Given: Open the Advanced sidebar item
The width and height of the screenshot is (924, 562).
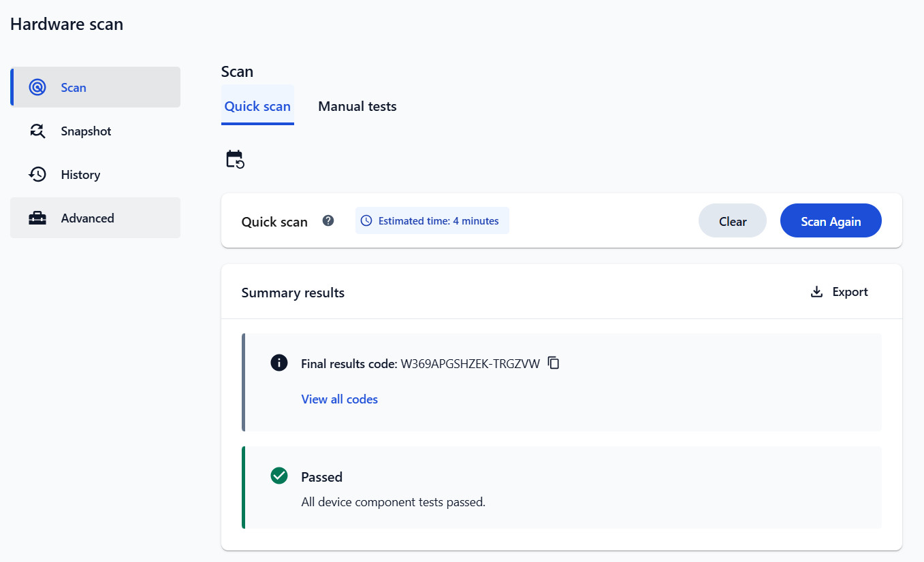Looking at the screenshot, I should tap(95, 218).
